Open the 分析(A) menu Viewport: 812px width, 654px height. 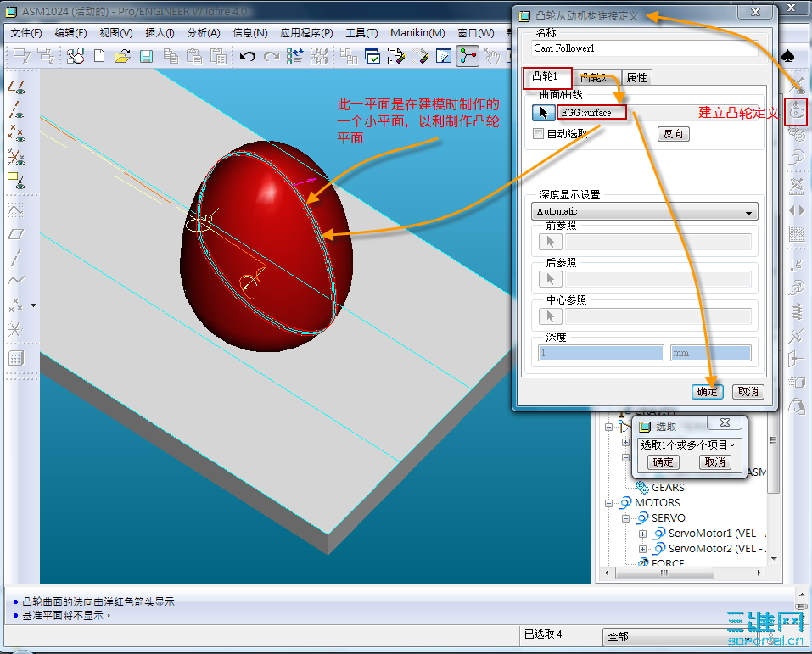coord(204,33)
